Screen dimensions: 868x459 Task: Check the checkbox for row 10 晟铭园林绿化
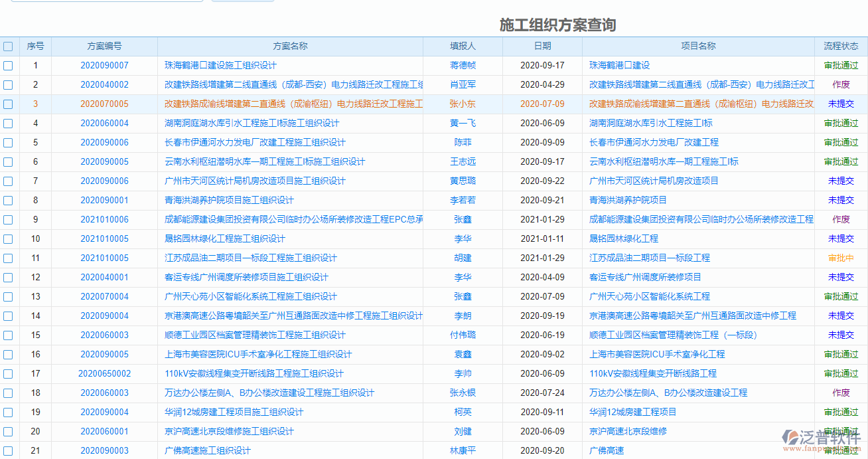click(x=9, y=238)
